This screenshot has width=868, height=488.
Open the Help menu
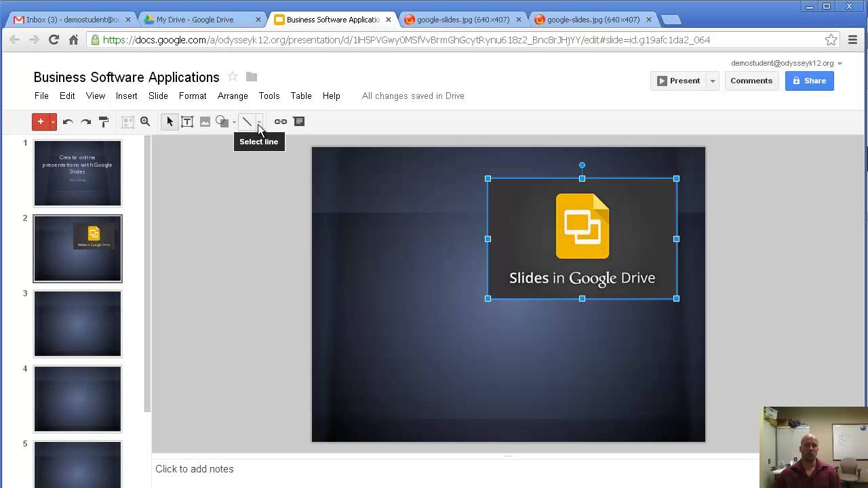(x=332, y=96)
